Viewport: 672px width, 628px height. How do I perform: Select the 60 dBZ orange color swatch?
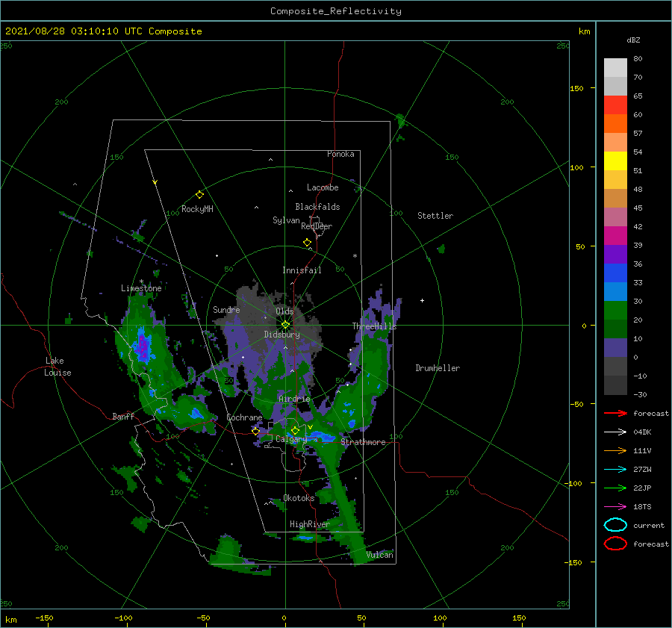(615, 123)
